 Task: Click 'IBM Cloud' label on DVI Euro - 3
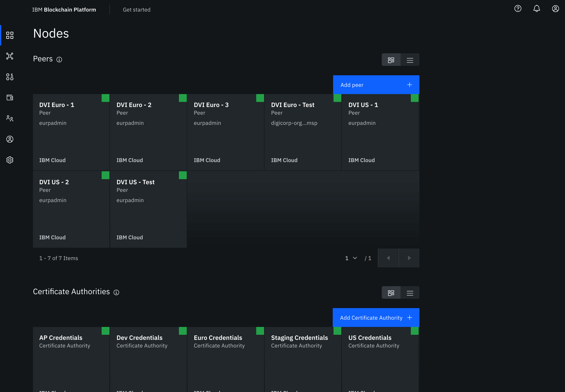tap(207, 160)
